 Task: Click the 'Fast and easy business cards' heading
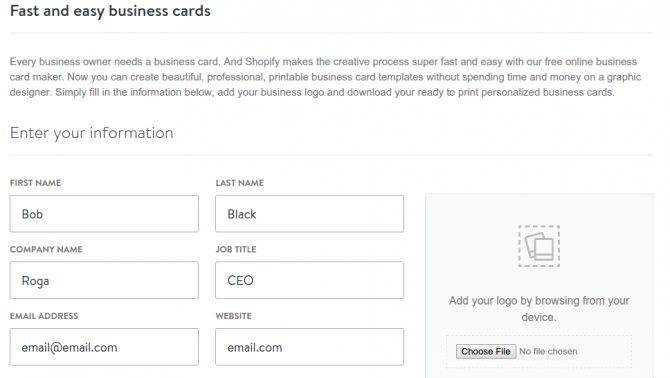click(110, 11)
